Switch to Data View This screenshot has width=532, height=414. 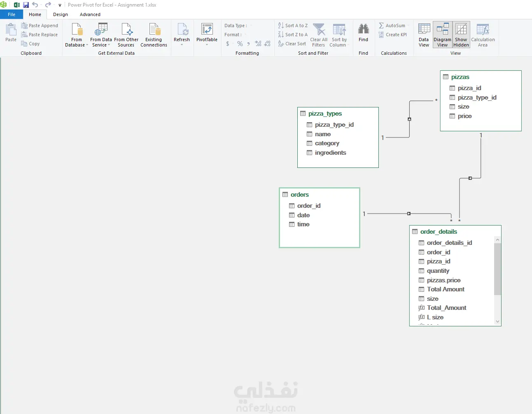point(424,35)
